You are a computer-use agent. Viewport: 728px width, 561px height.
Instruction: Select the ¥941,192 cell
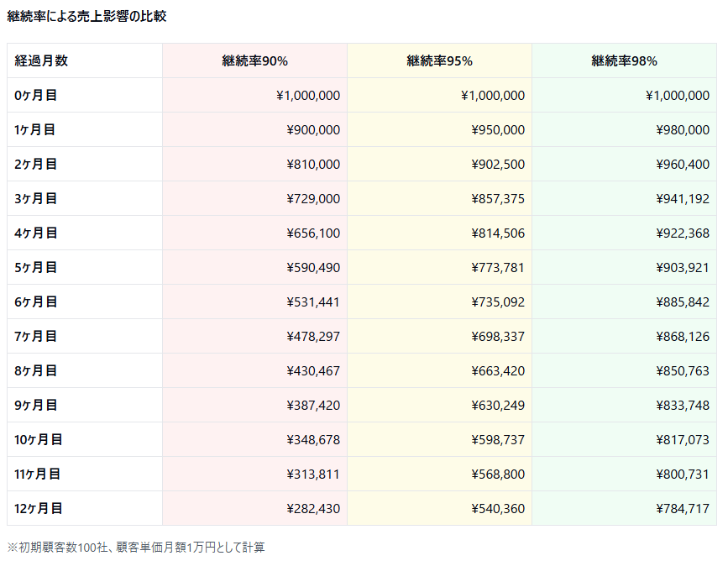[624, 198]
